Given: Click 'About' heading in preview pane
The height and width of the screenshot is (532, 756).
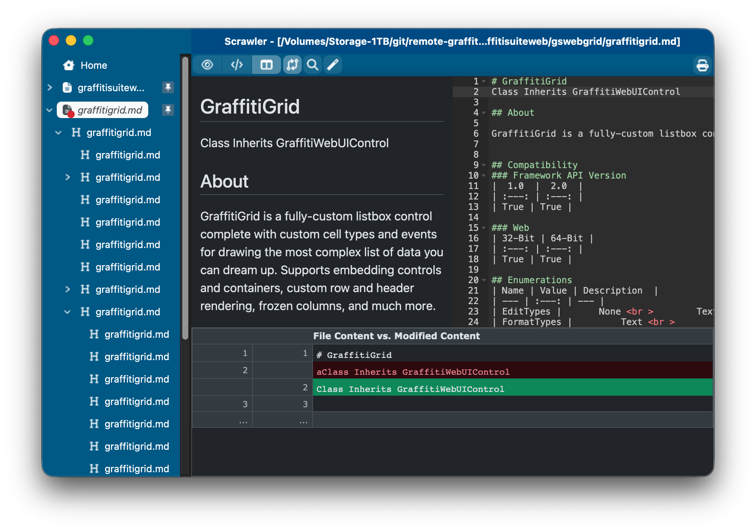Looking at the screenshot, I should click(224, 181).
